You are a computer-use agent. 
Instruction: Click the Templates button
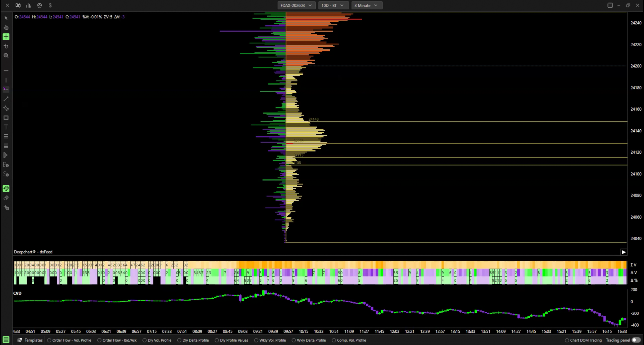(x=30, y=340)
